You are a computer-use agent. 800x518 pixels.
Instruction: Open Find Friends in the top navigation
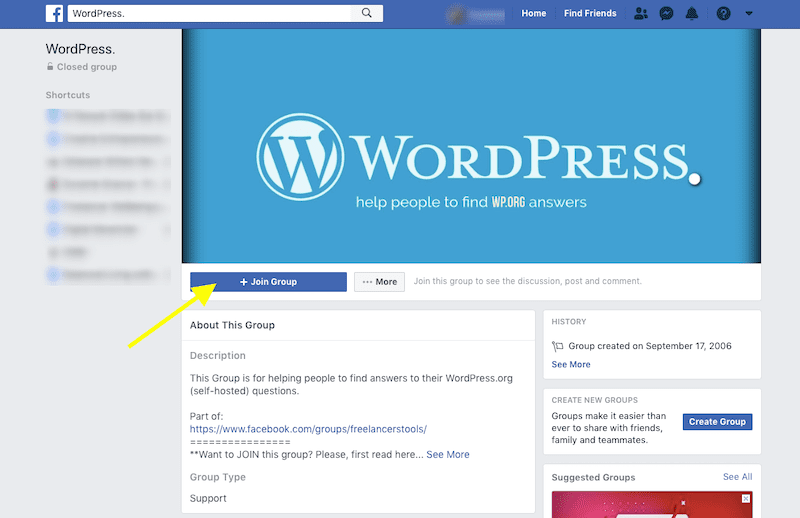point(590,14)
